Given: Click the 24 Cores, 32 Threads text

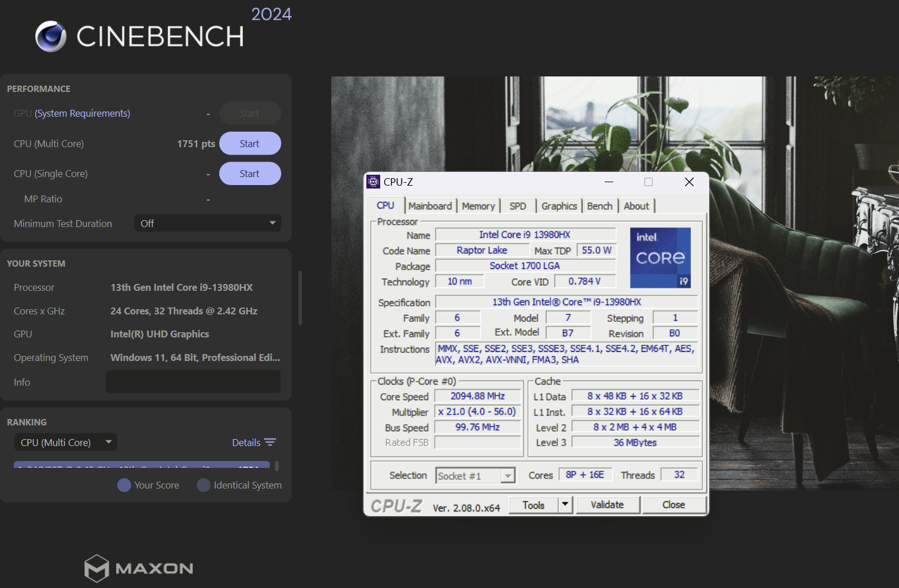Looking at the screenshot, I should point(184,311).
